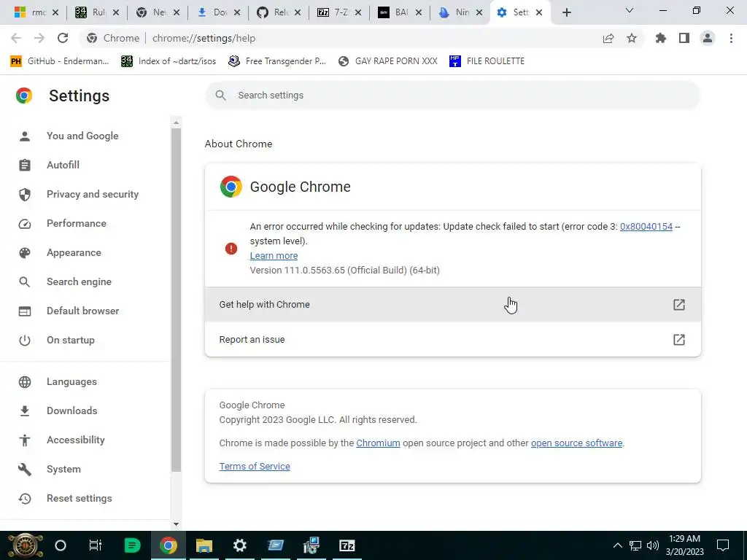Viewport: 747px width, 560px height.
Task: Open Privacy and security settings
Action: click(93, 194)
